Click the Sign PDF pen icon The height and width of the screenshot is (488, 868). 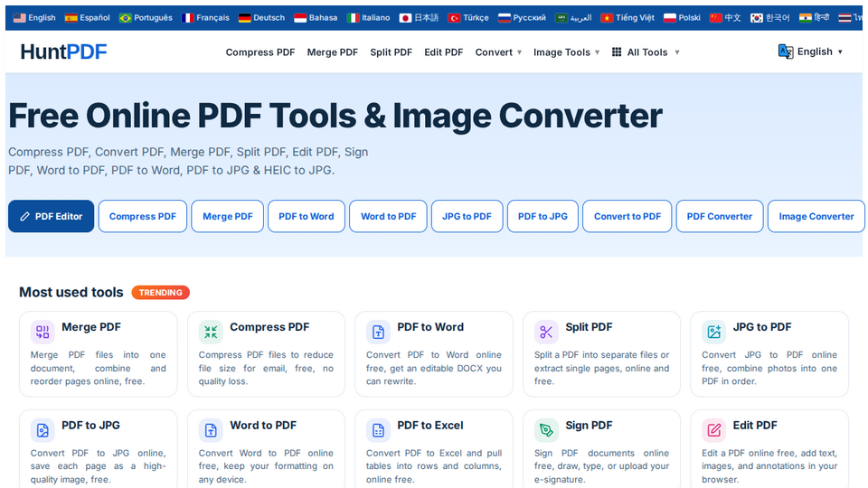click(546, 430)
